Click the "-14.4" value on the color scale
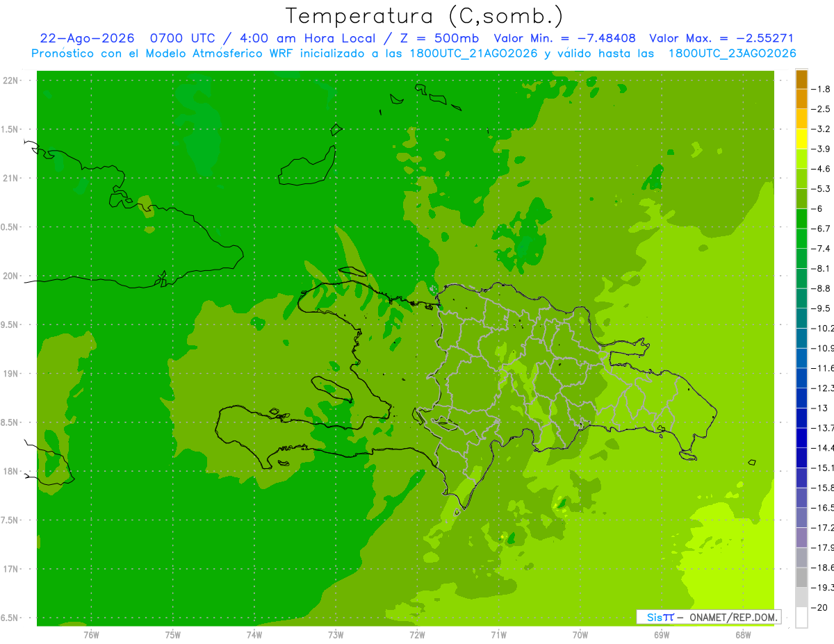This screenshot has height=644, width=834. (822, 447)
